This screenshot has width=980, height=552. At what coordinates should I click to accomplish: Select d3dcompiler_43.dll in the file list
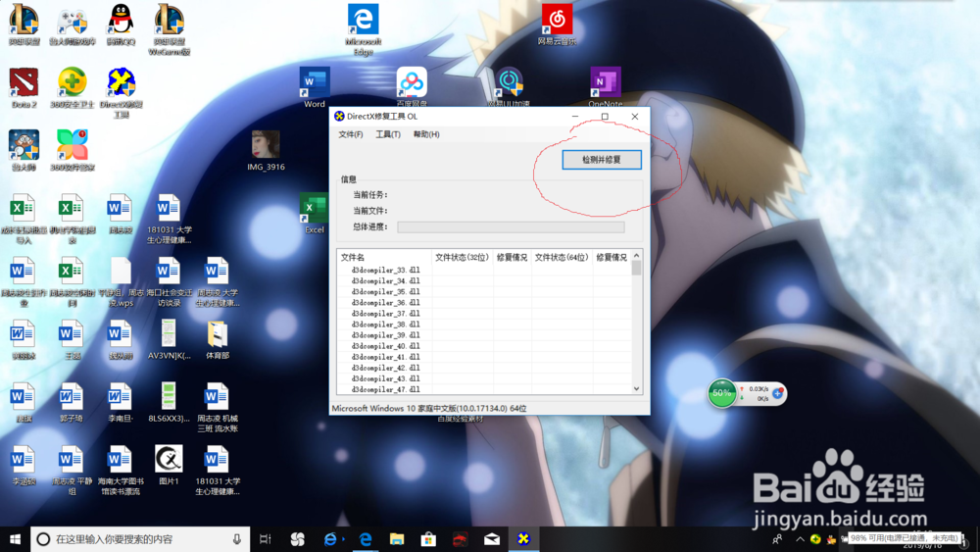[x=385, y=378]
